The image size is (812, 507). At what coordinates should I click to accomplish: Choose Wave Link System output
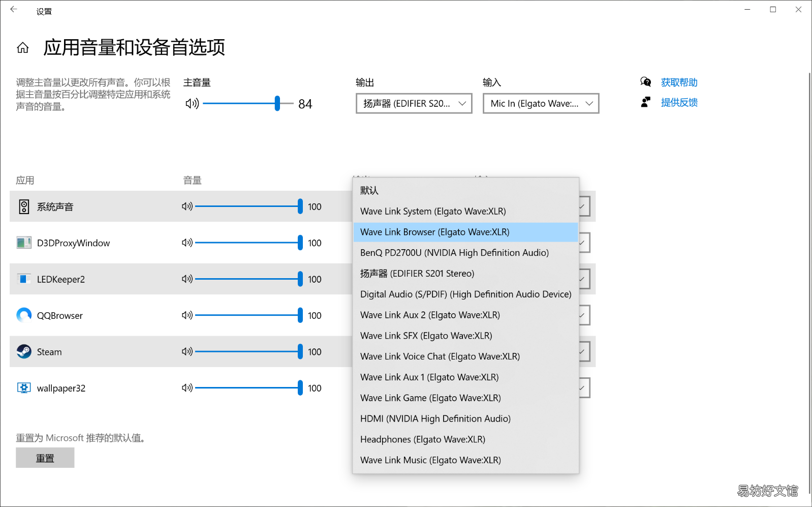[465, 211]
